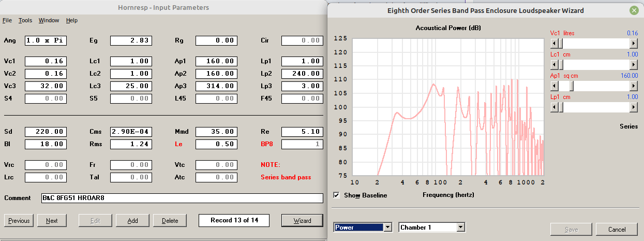The width and height of the screenshot is (644, 241).
Task: Click the Lp2 field showing 240.00
Action: coord(303,74)
